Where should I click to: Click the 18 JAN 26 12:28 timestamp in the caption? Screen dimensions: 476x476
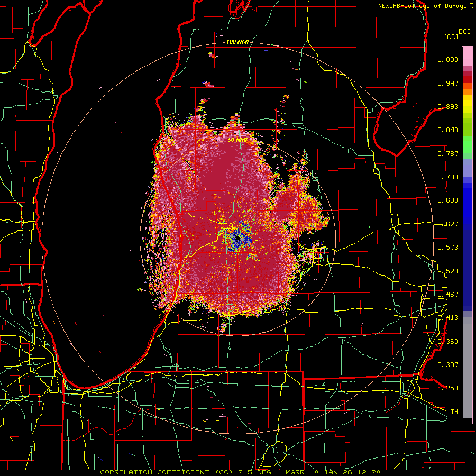344,472
